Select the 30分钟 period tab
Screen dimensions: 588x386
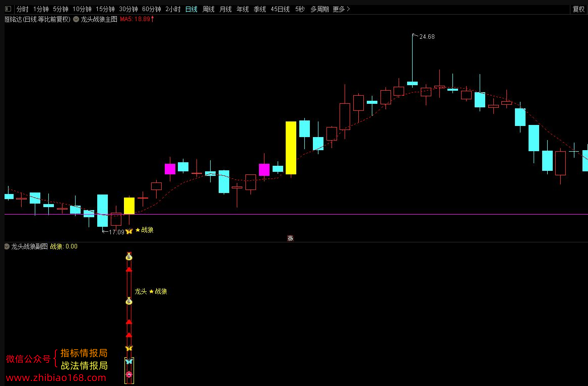[x=128, y=9]
